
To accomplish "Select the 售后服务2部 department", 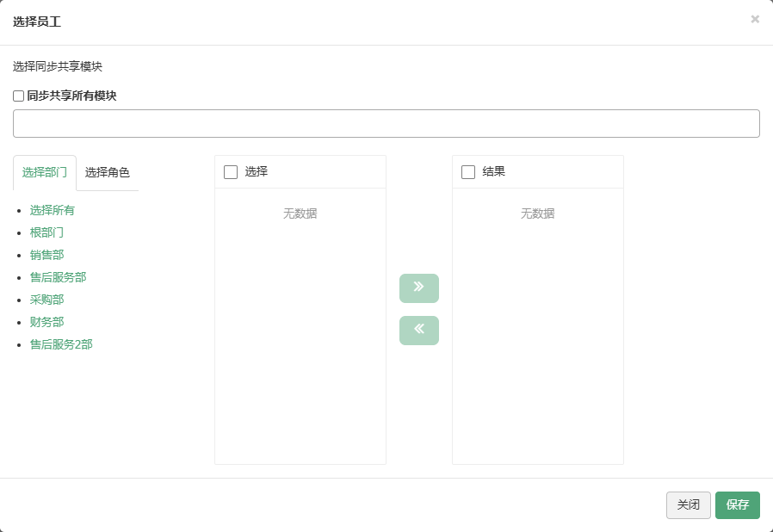I will 61,344.
